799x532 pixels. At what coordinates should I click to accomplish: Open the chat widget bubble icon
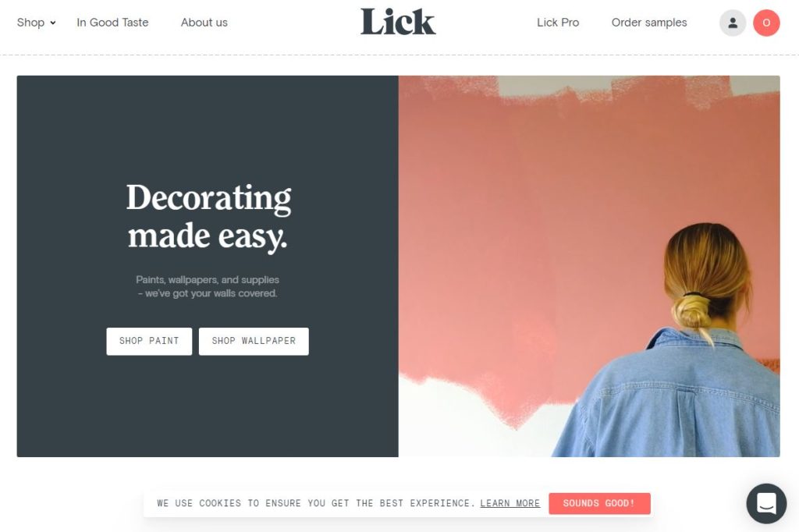point(766,503)
